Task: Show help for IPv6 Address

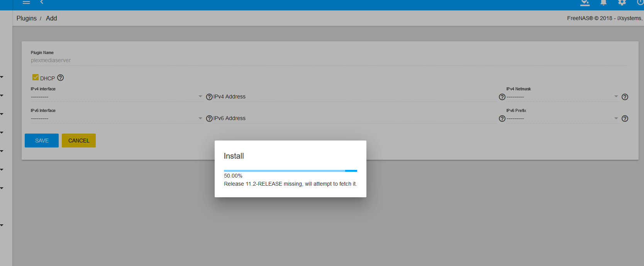Action: tap(502, 119)
